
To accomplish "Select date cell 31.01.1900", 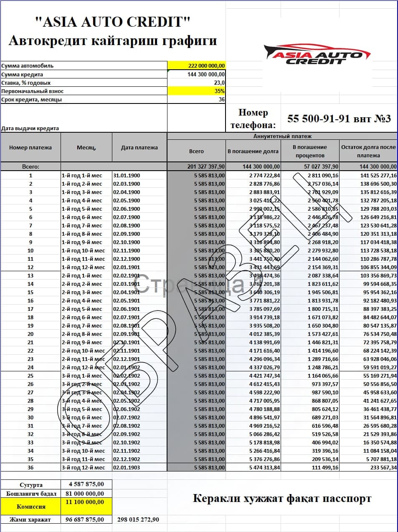I will point(139,175).
